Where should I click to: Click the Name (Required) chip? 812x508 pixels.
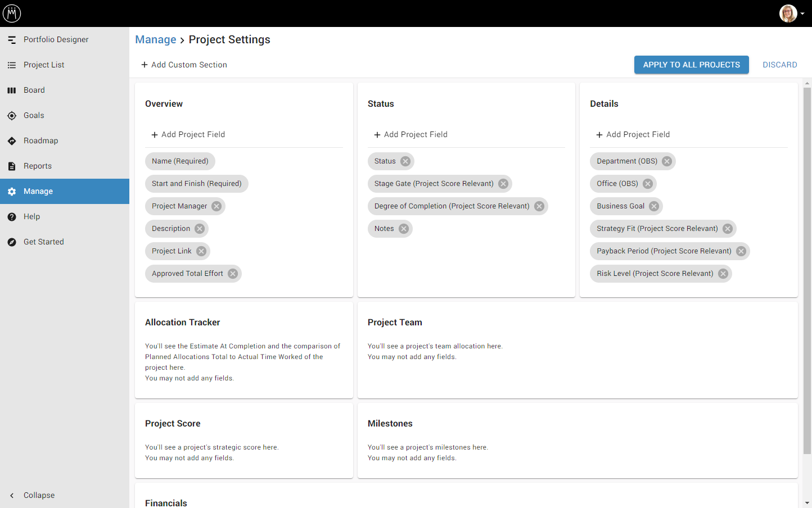180,161
